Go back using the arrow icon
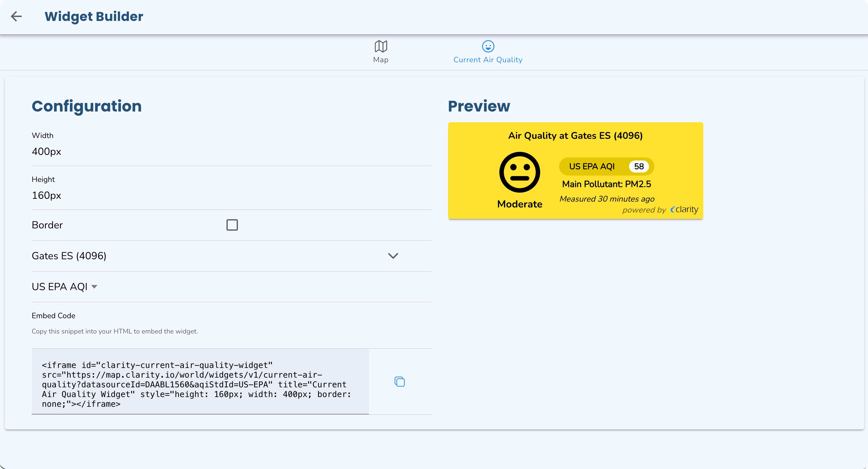This screenshot has height=469, width=868. (x=16, y=16)
